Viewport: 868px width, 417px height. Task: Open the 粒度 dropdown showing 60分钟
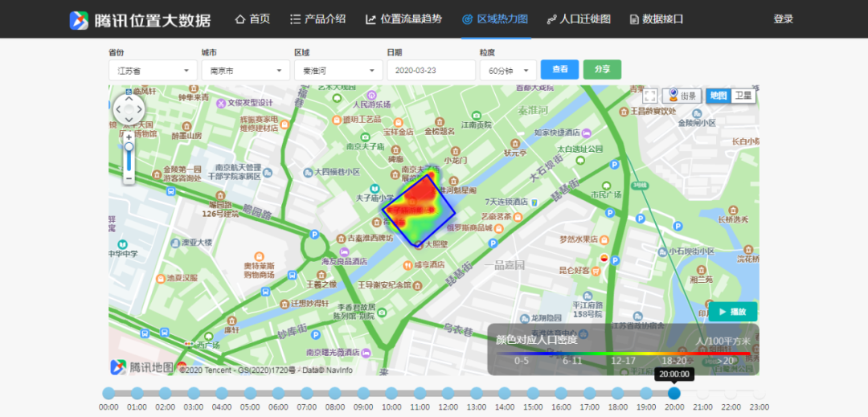(x=508, y=70)
